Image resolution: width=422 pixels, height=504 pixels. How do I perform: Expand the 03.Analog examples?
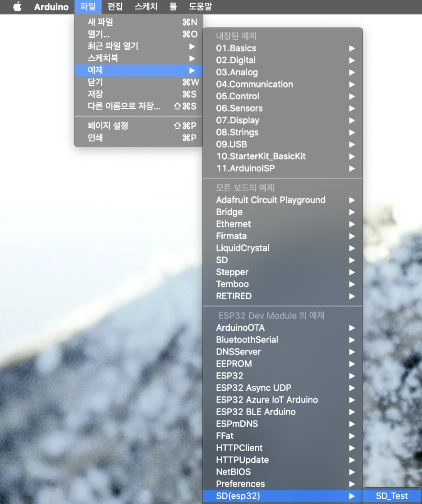(283, 72)
